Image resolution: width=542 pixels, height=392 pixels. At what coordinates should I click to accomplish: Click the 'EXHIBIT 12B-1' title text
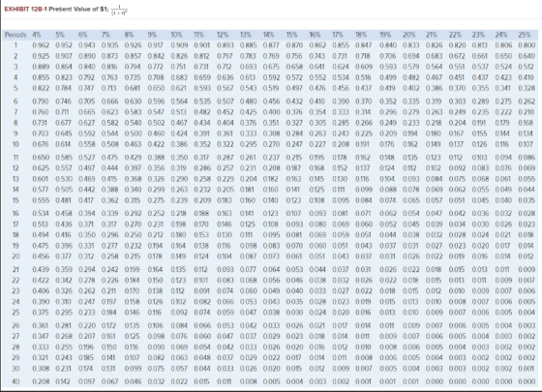[26, 10]
